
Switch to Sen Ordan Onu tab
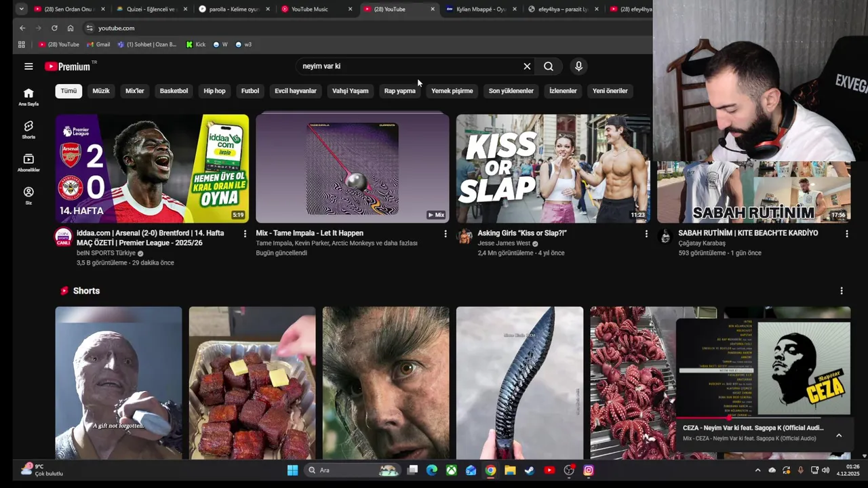(69, 9)
